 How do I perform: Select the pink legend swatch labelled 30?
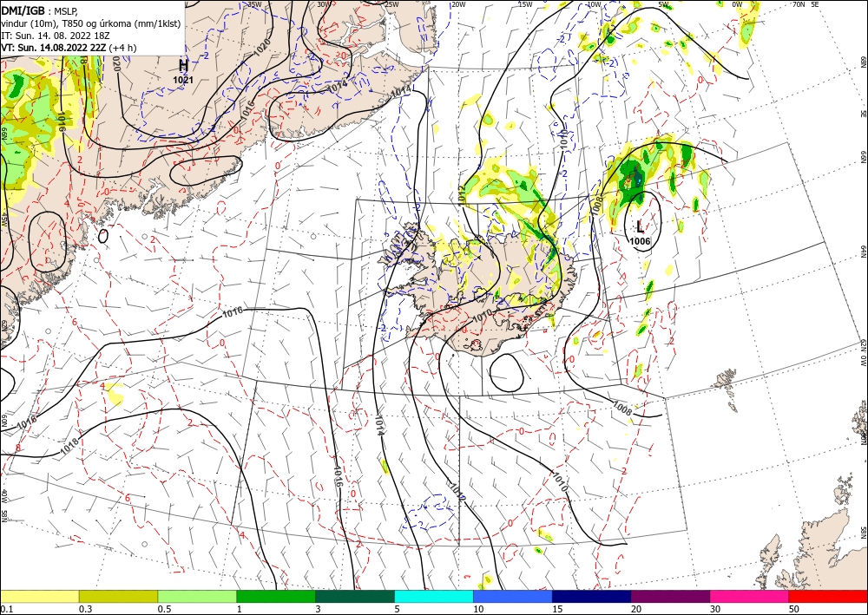point(750,596)
